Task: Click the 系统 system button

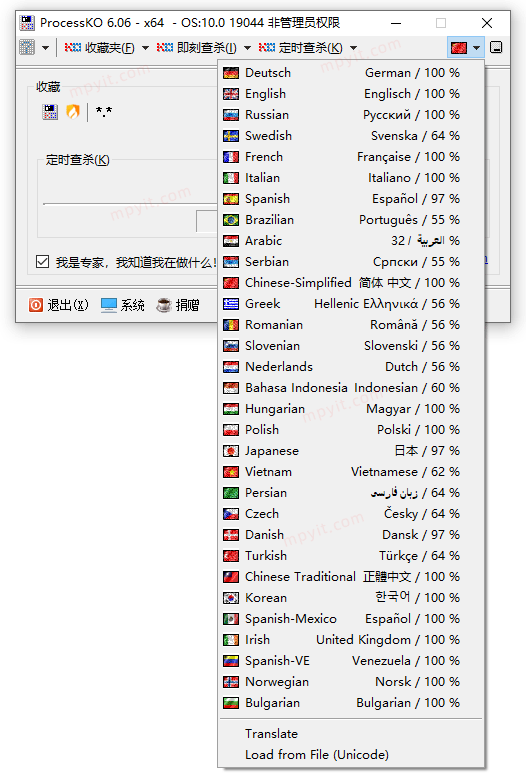Action: point(123,305)
